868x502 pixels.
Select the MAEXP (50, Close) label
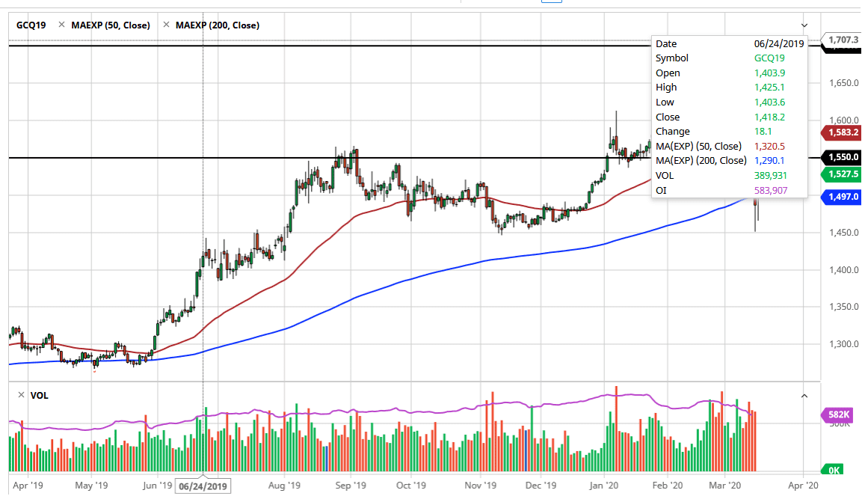111,25
